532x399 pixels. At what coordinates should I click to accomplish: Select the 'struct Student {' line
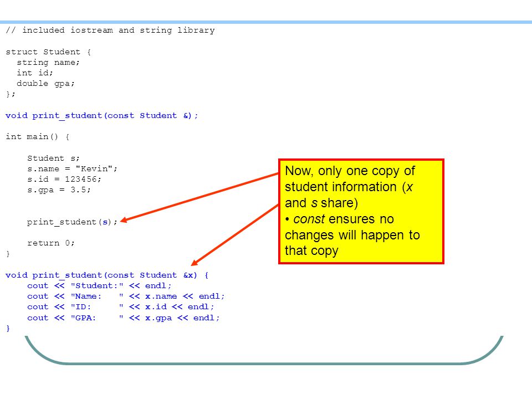48,52
